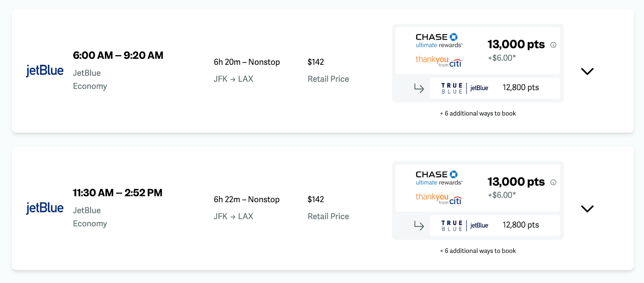Click Chase Ultimate Rewards logo on second flight
Screen dimensions: 644x283
pos(439,178)
